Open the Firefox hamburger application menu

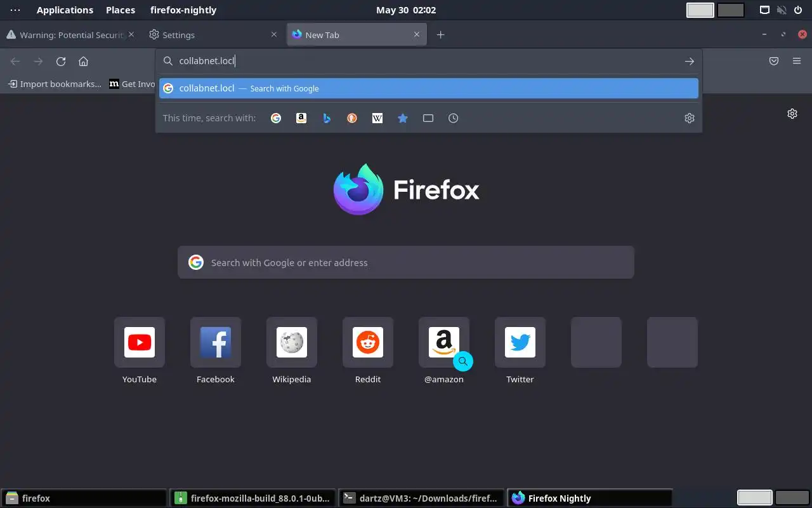tap(797, 62)
